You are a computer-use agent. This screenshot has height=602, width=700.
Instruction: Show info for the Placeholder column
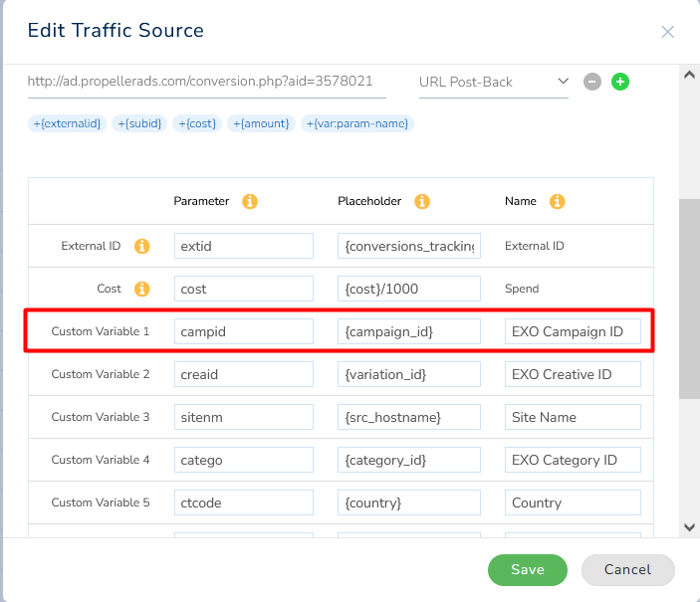click(x=422, y=201)
